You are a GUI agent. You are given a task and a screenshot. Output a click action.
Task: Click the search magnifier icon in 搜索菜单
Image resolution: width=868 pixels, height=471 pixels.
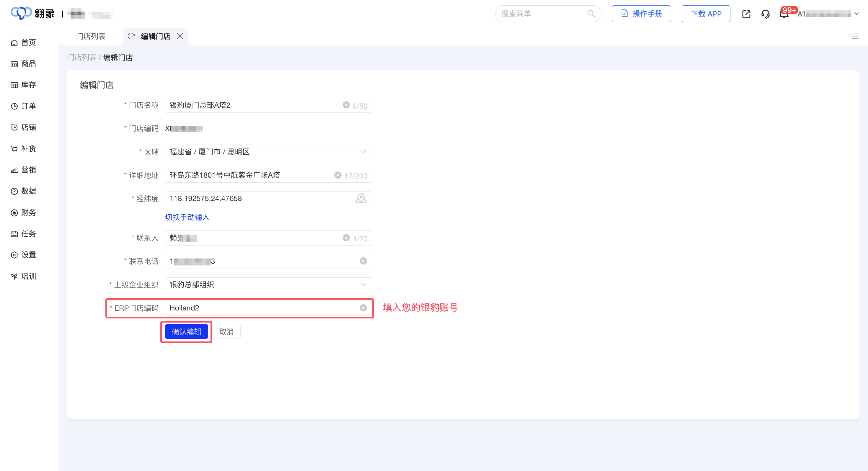(591, 14)
